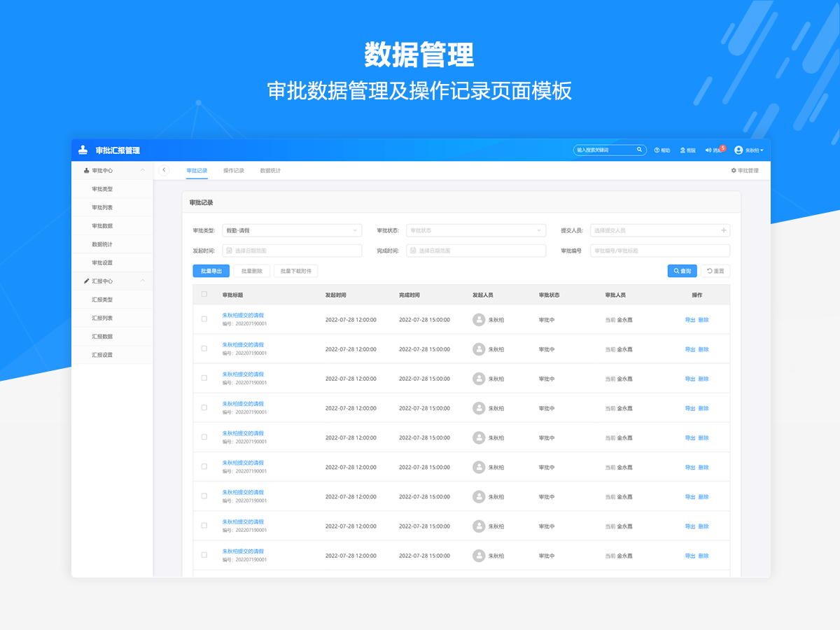Click the stamp logo beside 审批汇报管理
The image size is (840, 630).
83,150
